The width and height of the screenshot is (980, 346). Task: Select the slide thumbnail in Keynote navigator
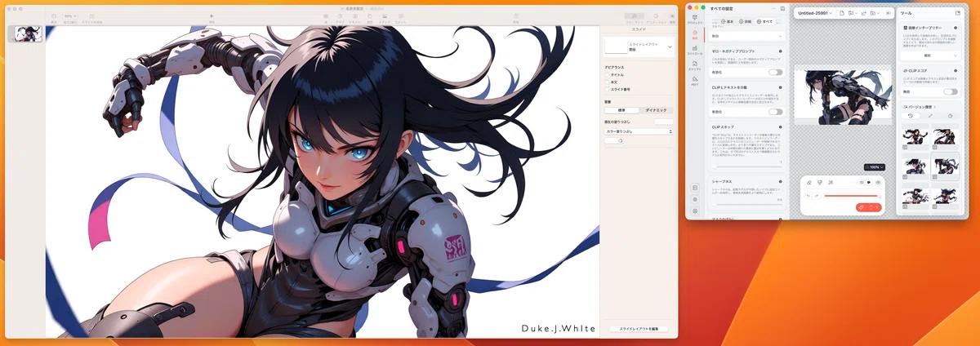click(x=29, y=33)
